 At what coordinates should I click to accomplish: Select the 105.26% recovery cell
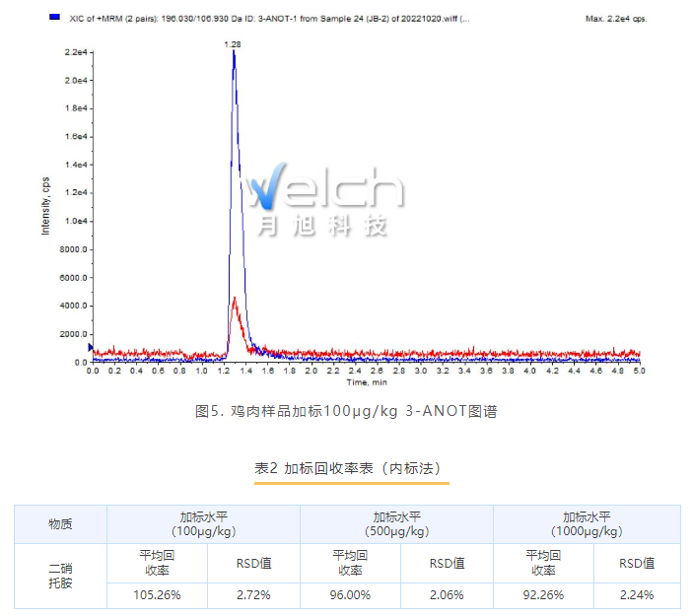pos(157,595)
